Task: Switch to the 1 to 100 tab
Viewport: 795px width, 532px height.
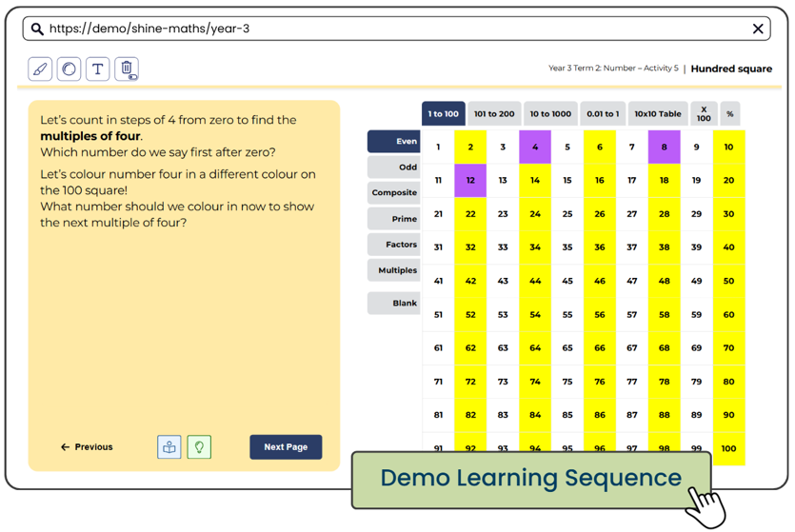Action: (443, 114)
